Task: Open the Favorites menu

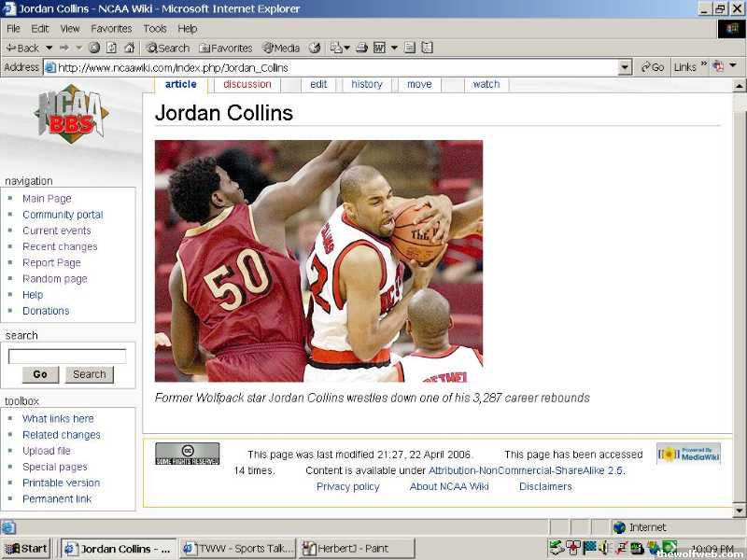Action: (x=111, y=29)
